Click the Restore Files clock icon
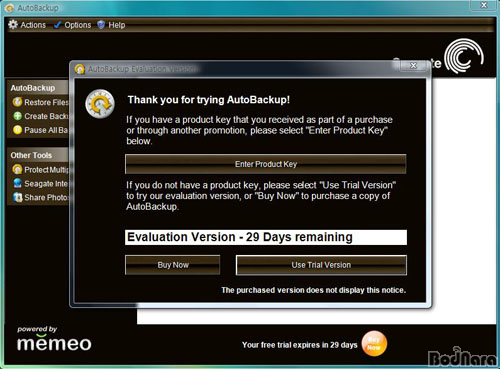Image resolution: width=500 pixels, height=369 pixels. tap(17, 102)
